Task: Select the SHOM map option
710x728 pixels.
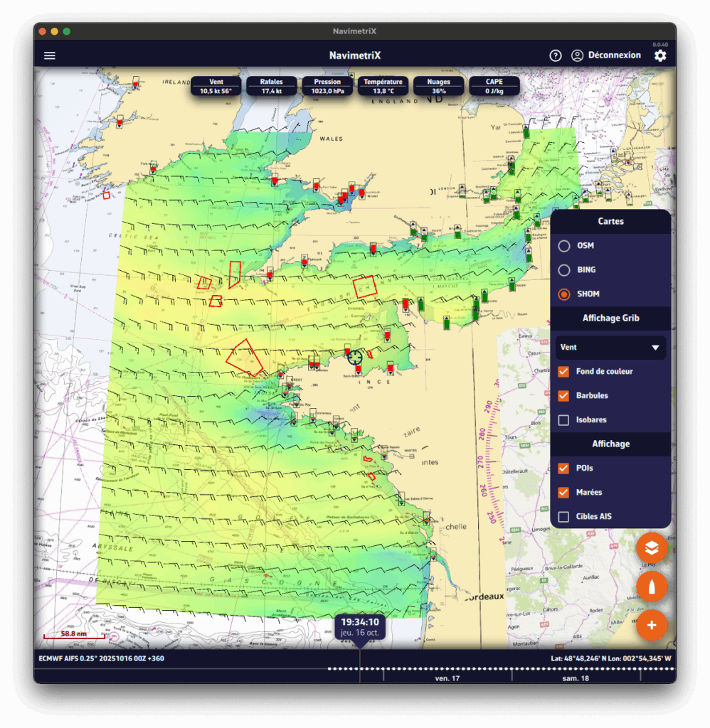Action: (564, 294)
